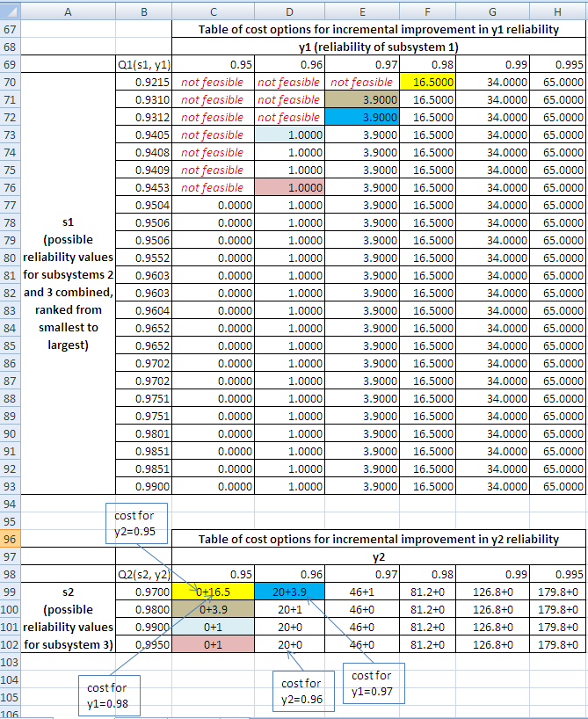This screenshot has height=719, width=588.
Task: Click the '81.2+0' cell in row 100
Action: pyautogui.click(x=427, y=609)
